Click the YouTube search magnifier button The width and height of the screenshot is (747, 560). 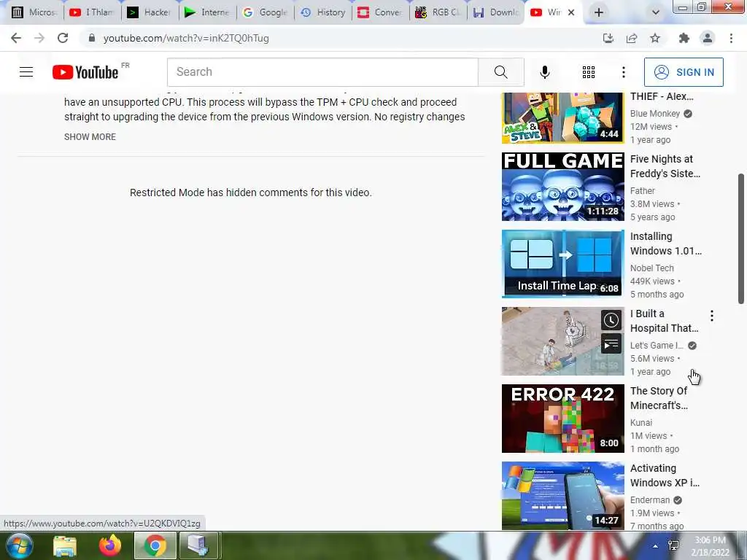(x=500, y=72)
